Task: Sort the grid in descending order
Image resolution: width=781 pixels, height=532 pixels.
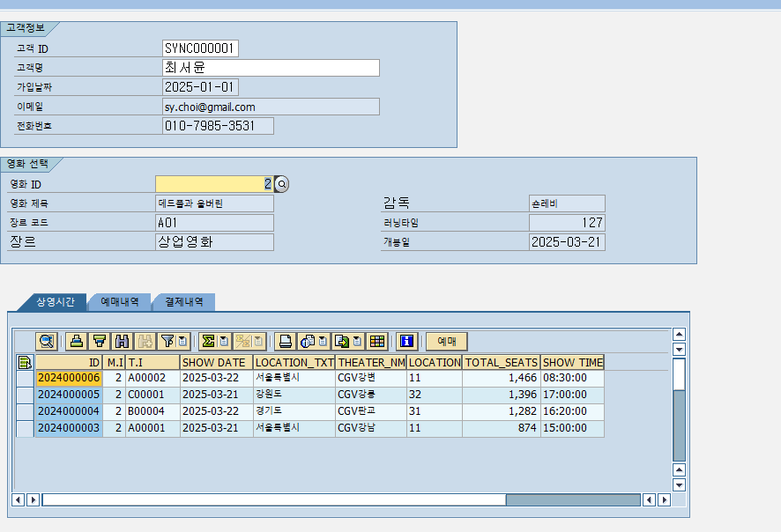Action: 99,342
